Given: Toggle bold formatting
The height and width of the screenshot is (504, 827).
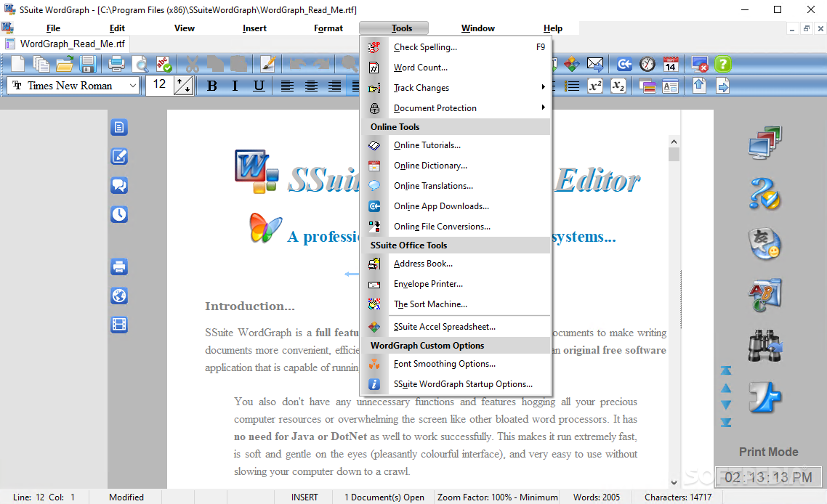Looking at the screenshot, I should pos(212,86).
